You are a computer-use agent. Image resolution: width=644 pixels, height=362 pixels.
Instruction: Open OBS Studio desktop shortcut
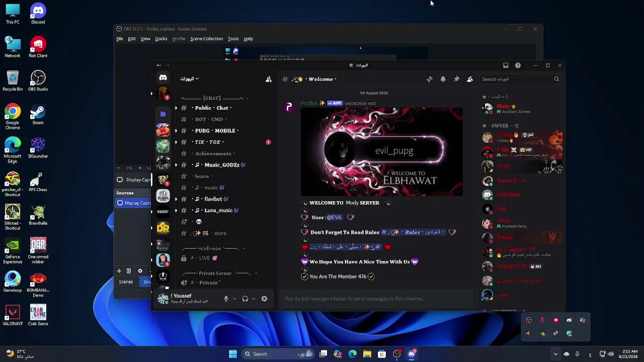pos(38,81)
